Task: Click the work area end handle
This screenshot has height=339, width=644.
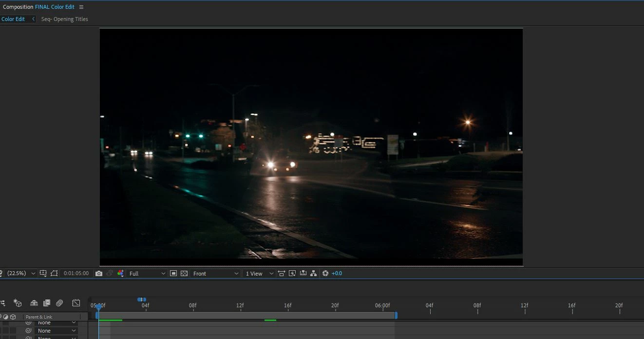Action: (x=396, y=316)
